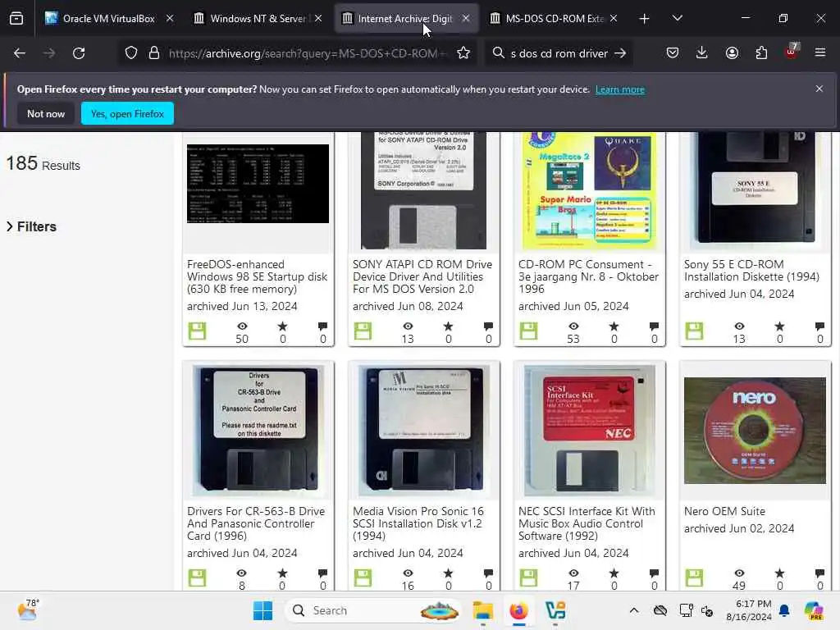This screenshot has width=840, height=630.
Task: Open Sony 55 E CD-ROM Installation Diskette title
Action: point(751,271)
